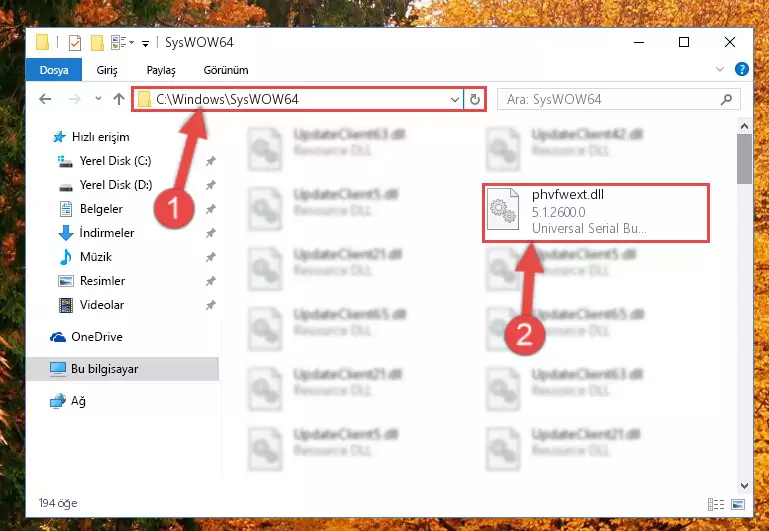Open Resimler folder in sidebar
The width and height of the screenshot is (769, 531).
(x=102, y=281)
